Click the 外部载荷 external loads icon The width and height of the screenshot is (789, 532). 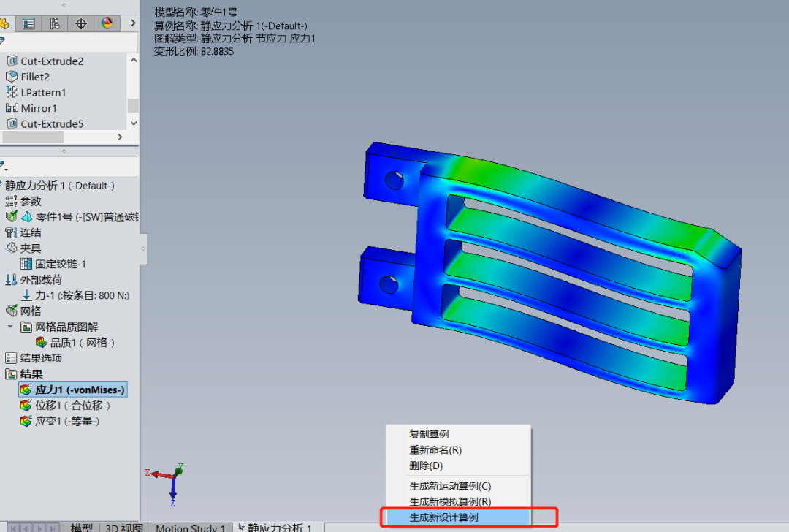[11, 280]
